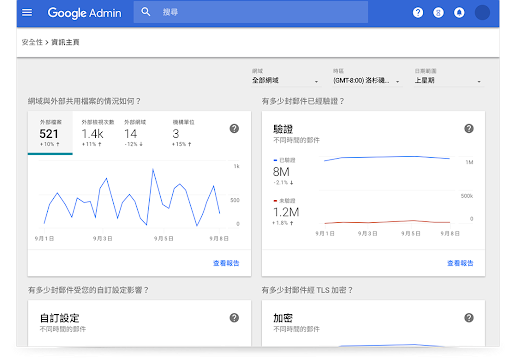Open the account avatar menu

(x=482, y=13)
